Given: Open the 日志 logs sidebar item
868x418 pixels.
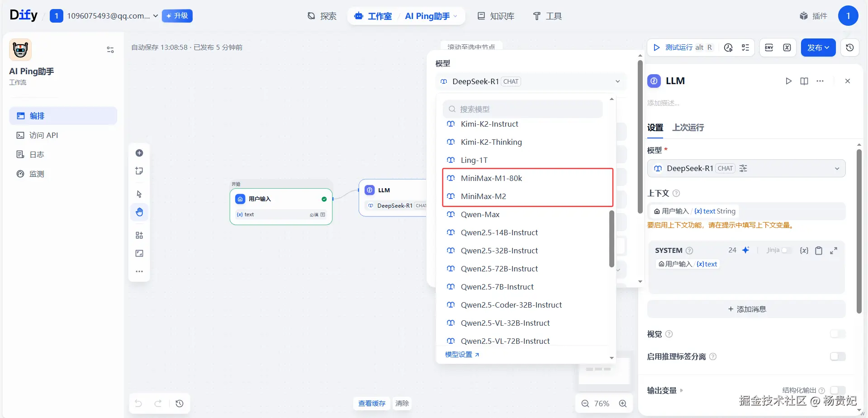Looking at the screenshot, I should coord(63,155).
